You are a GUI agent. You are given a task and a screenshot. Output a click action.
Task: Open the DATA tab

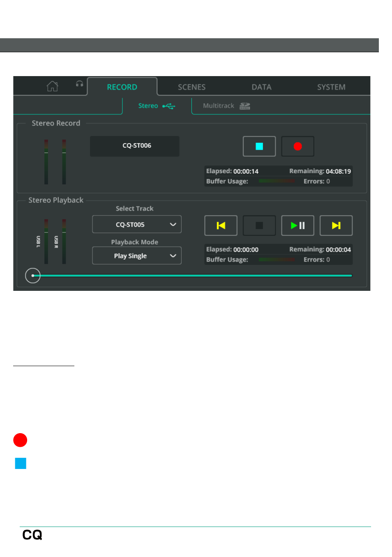[261, 87]
